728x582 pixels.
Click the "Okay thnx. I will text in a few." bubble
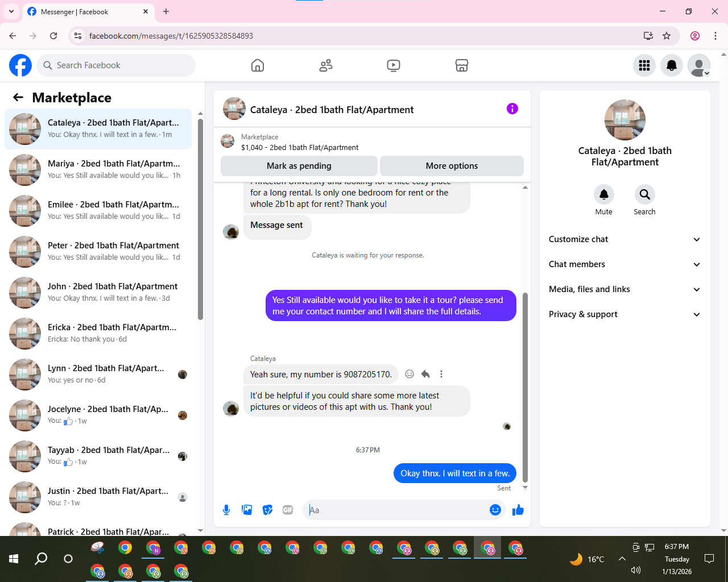coord(455,473)
